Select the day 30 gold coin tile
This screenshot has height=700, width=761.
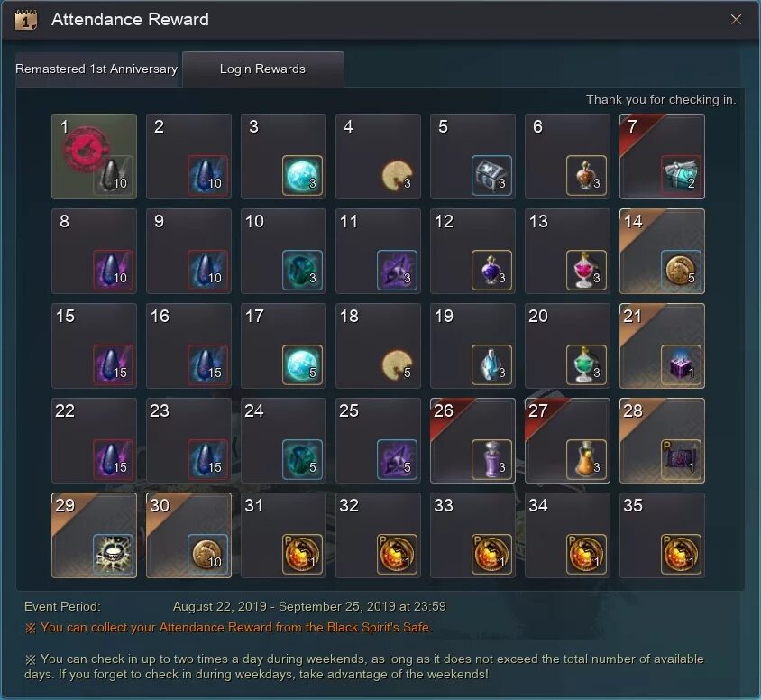[188, 536]
